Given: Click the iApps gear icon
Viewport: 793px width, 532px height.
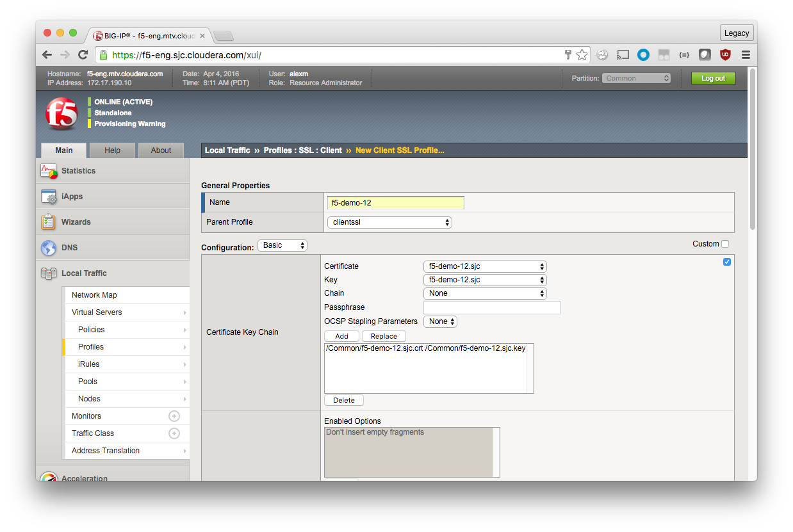Looking at the screenshot, I should tap(49, 197).
